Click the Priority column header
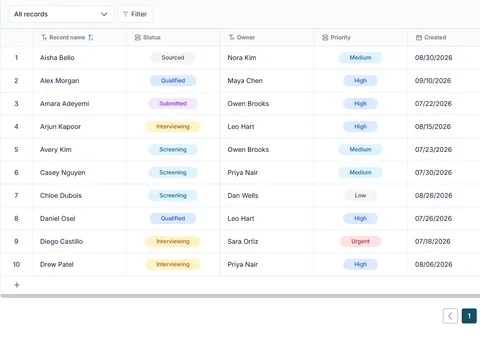Viewport: 480px width, 360px height. click(x=360, y=38)
